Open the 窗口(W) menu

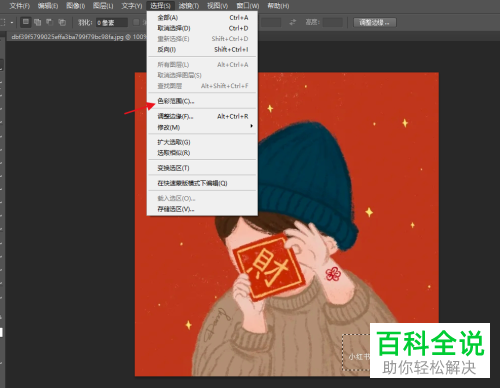pyautogui.click(x=248, y=6)
